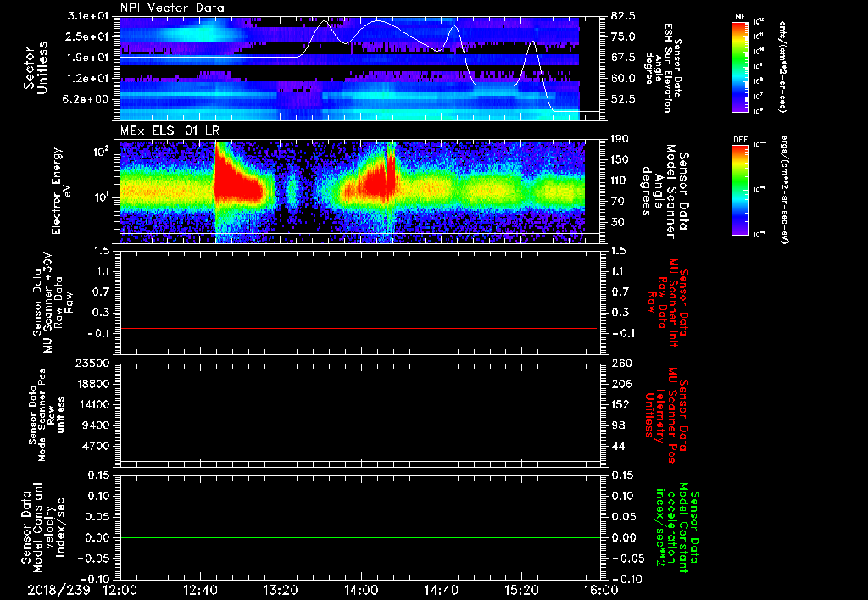Image resolution: width=868 pixels, height=600 pixels.
Task: Click the 150 scanner angle tick
Action: [620, 159]
